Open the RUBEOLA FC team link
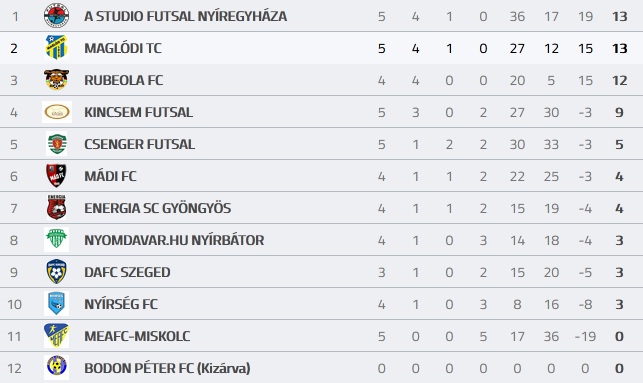The width and height of the screenshot is (643, 383). 124,80
